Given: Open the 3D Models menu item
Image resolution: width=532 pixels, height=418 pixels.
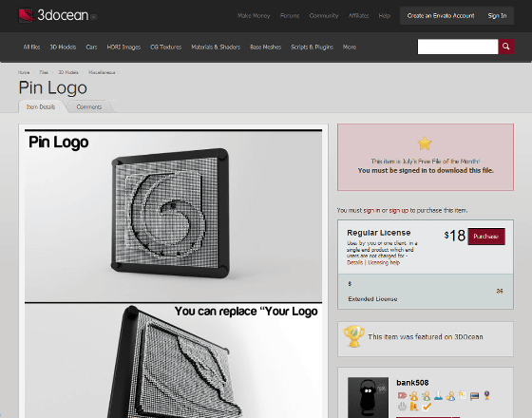Looking at the screenshot, I should click(63, 47).
